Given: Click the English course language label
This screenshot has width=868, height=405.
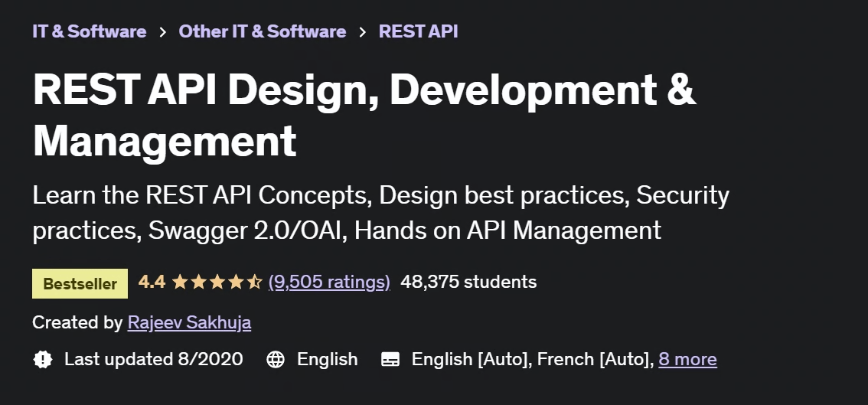Looking at the screenshot, I should 327,359.
